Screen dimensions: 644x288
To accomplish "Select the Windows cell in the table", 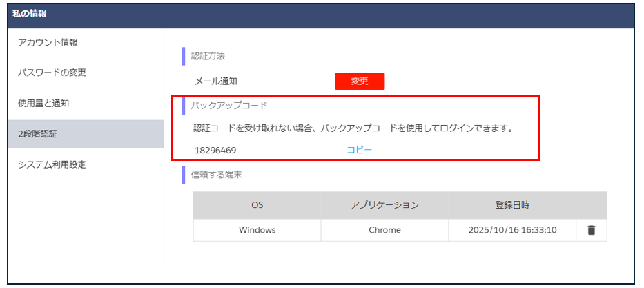I will click(257, 230).
